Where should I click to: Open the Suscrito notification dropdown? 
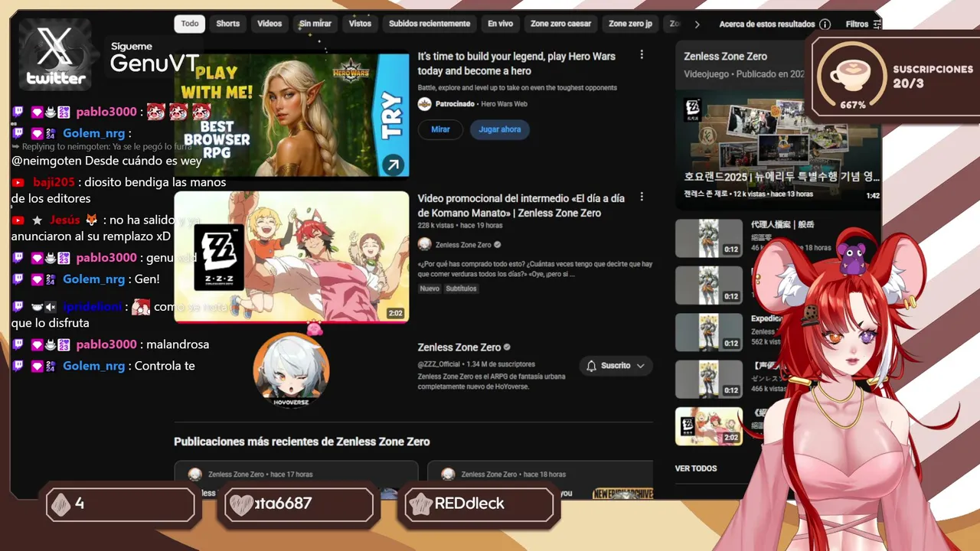(616, 366)
